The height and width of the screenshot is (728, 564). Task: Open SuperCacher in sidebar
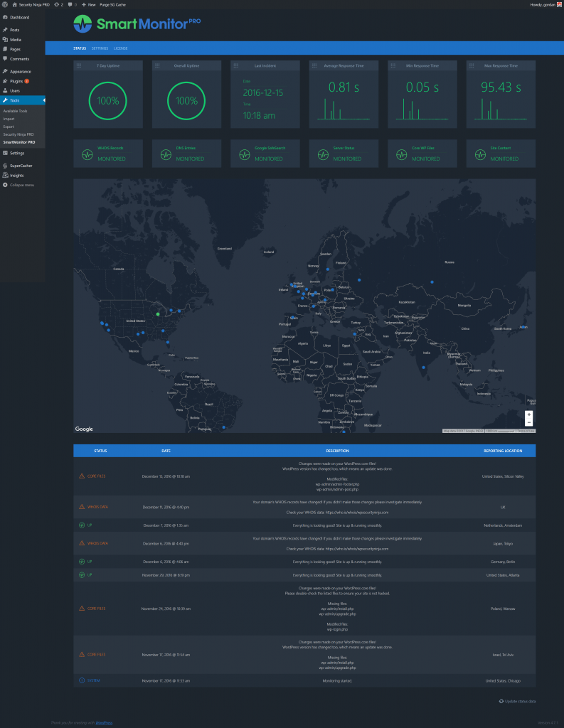tap(22, 166)
